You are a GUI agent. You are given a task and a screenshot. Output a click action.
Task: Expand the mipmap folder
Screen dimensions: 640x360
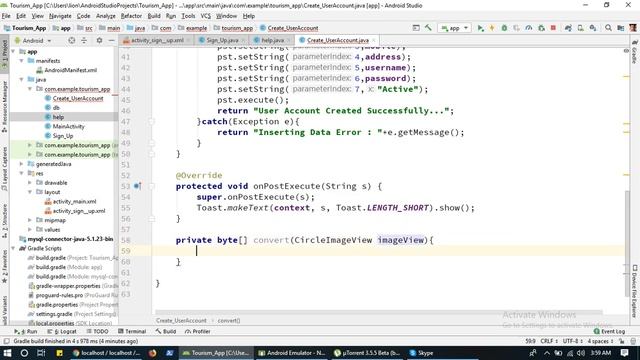click(x=30, y=220)
